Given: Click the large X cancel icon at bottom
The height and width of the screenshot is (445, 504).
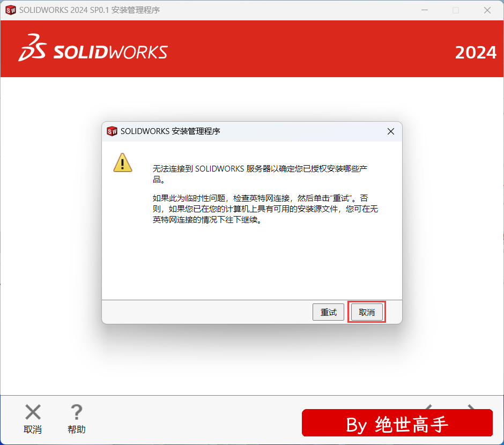Looking at the screenshot, I should pyautogui.click(x=33, y=412).
